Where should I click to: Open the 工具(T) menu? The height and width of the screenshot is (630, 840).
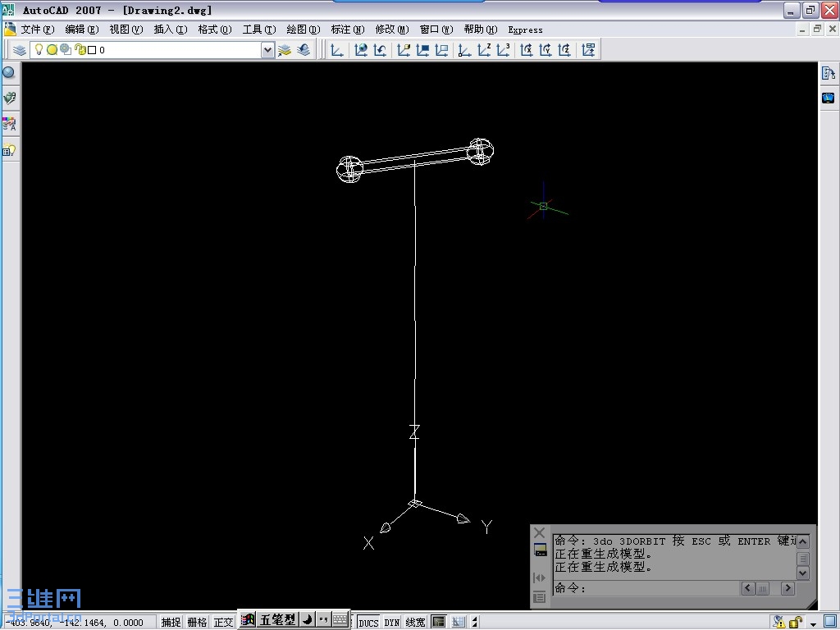coord(259,30)
